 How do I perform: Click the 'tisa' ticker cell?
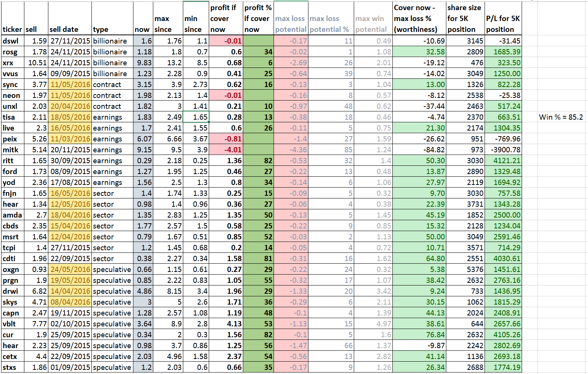tap(13, 117)
